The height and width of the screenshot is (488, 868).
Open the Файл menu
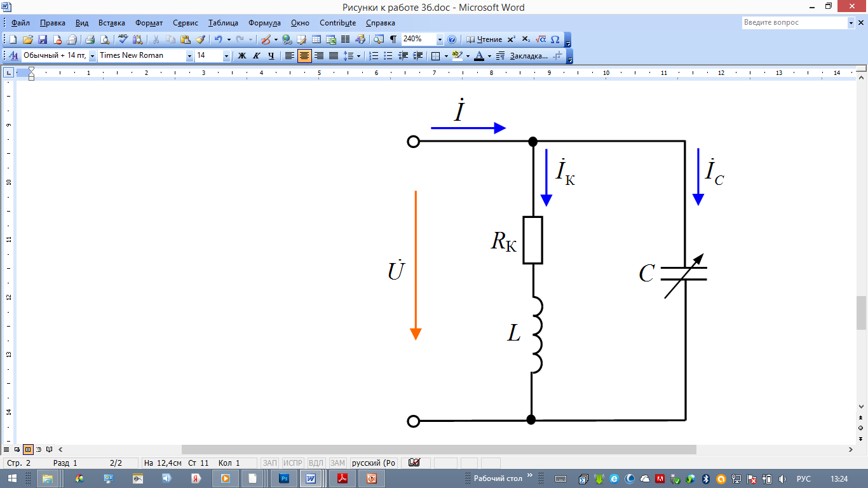pyautogui.click(x=20, y=23)
